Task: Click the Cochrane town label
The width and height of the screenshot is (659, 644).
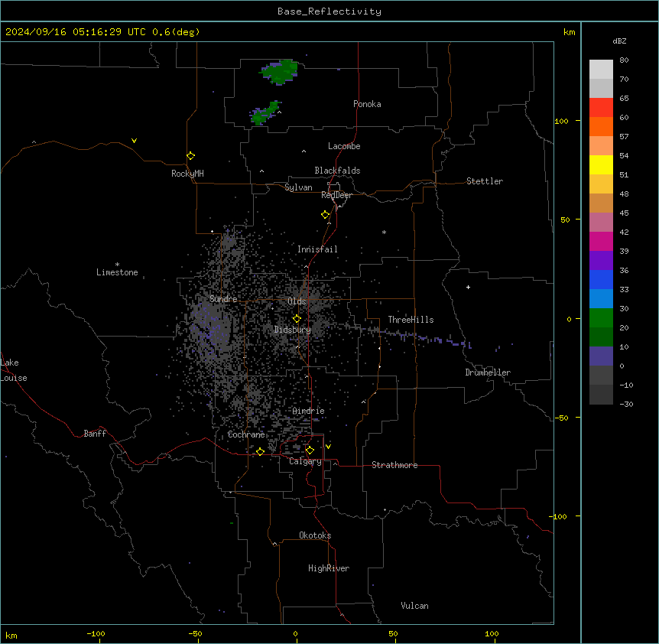Action: coord(246,434)
